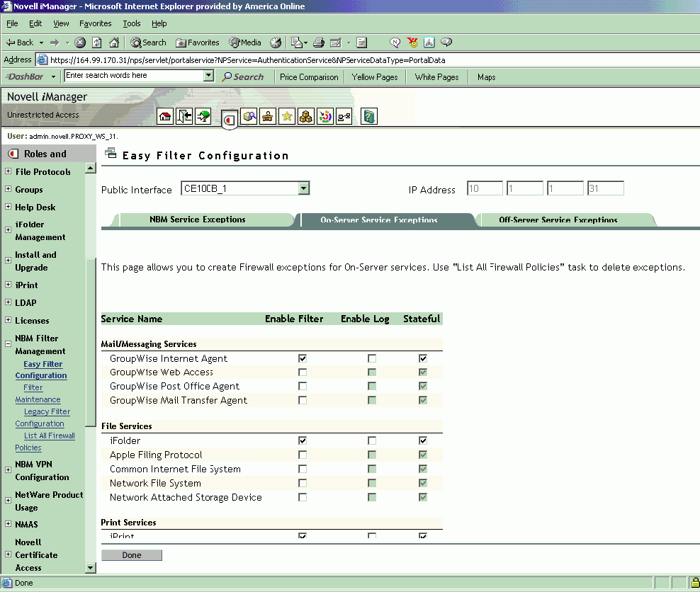Toggle Enable Log checkbox for iFolder
This screenshot has height=592, width=700.
372,441
